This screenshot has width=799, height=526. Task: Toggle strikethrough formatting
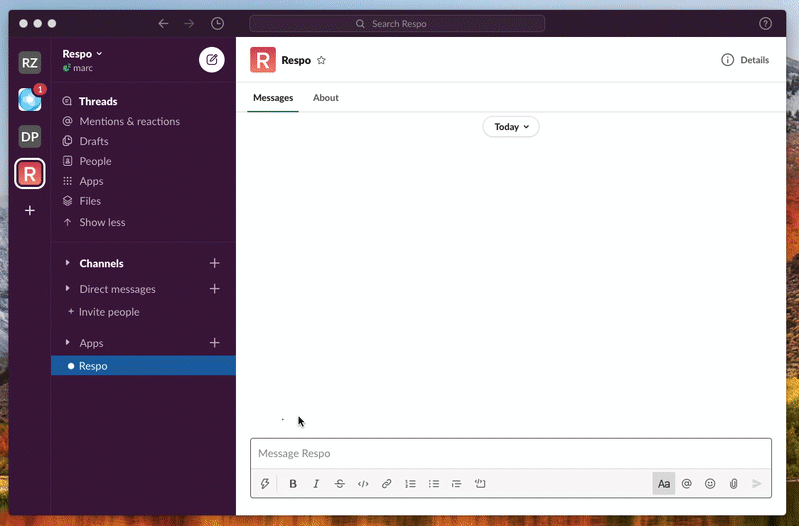click(339, 484)
